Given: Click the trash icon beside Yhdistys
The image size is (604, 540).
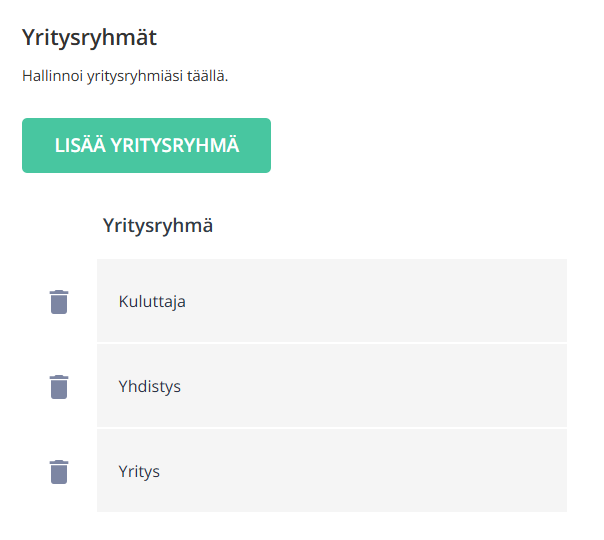Looking at the screenshot, I should click(59, 387).
